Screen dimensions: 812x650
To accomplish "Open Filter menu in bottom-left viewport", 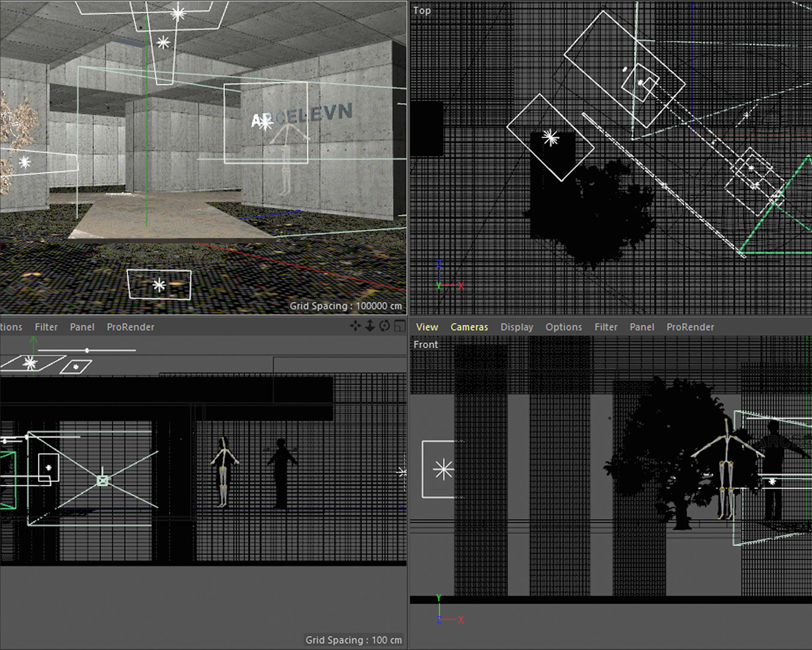I will pyautogui.click(x=46, y=327).
